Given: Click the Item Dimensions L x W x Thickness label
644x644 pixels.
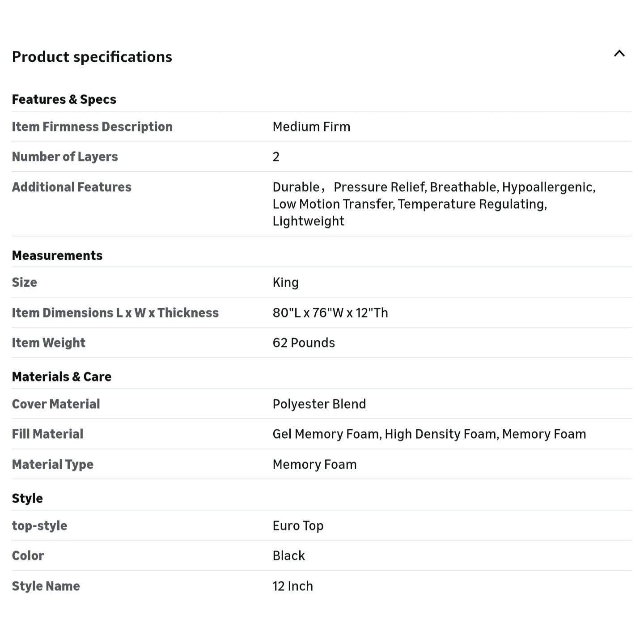Looking at the screenshot, I should (x=115, y=313).
